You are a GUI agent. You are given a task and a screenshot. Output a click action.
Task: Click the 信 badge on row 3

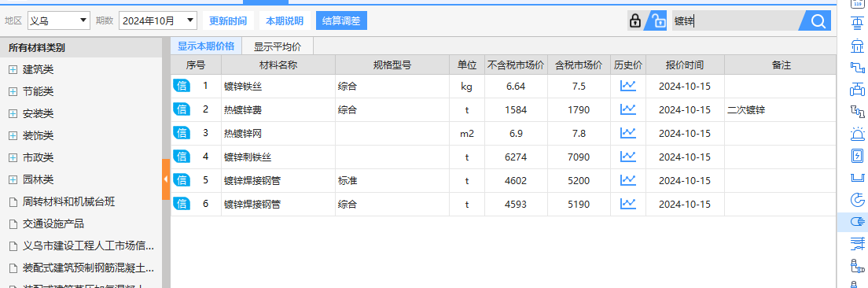(x=182, y=133)
